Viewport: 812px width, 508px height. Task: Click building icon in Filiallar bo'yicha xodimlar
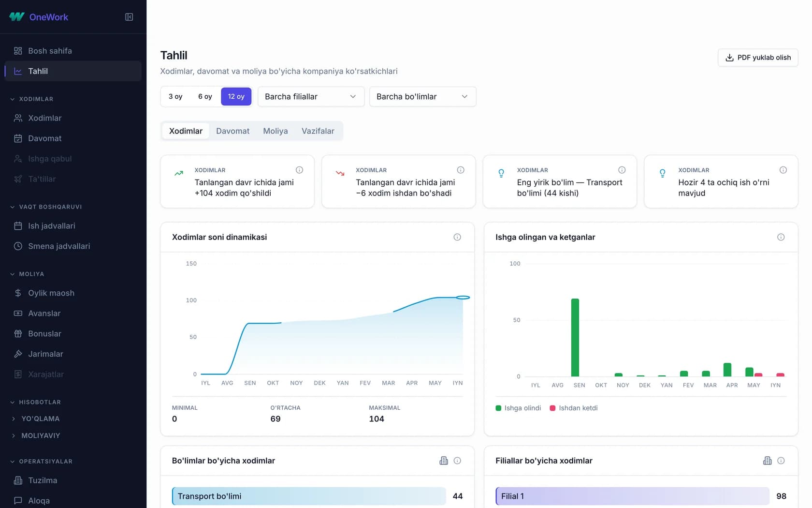pyautogui.click(x=767, y=461)
